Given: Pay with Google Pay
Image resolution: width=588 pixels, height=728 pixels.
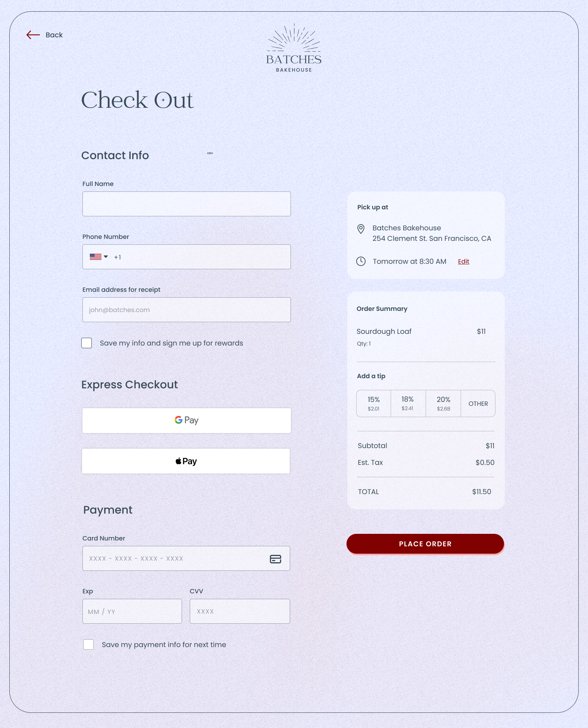Looking at the screenshot, I should pos(187,421).
